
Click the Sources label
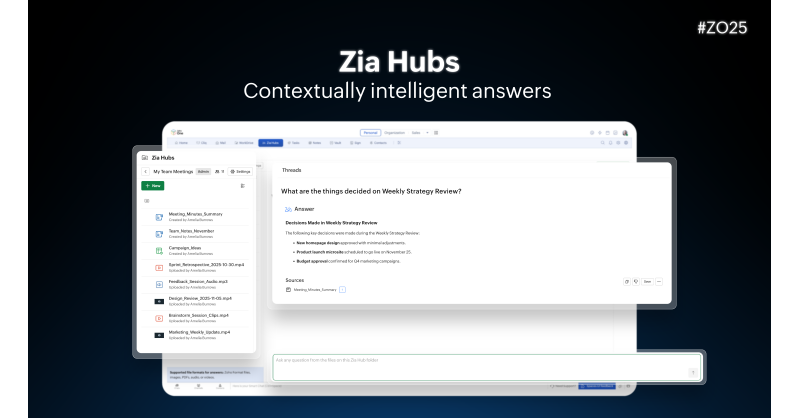coord(294,280)
